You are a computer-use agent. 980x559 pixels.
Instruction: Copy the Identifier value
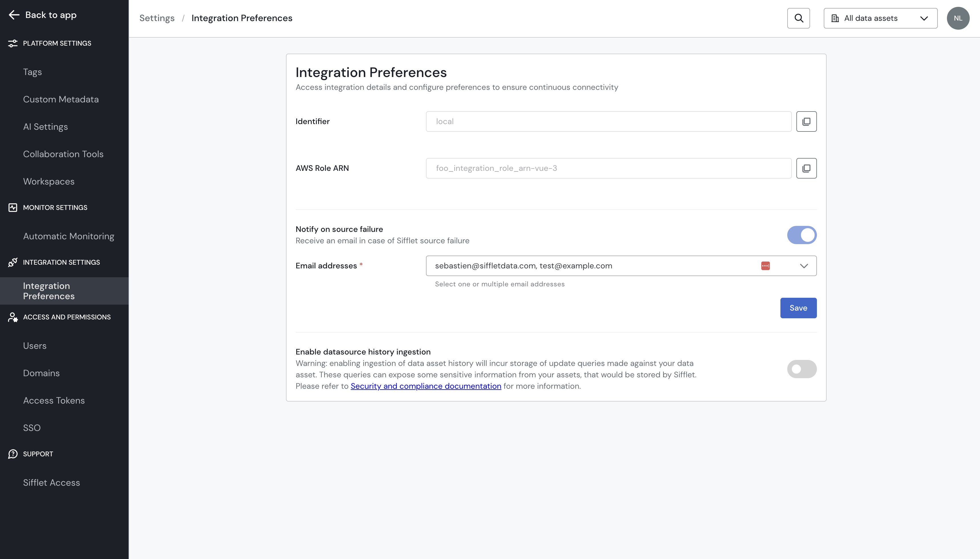pos(806,121)
